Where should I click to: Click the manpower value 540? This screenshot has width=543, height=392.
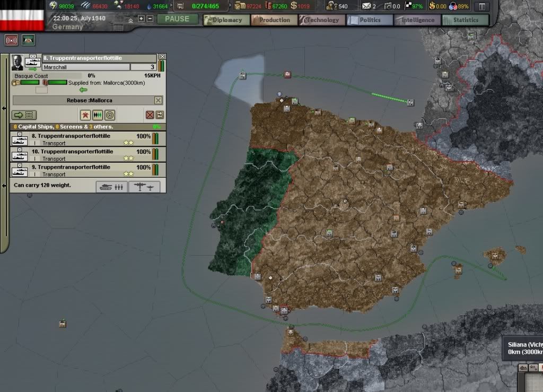343,6
